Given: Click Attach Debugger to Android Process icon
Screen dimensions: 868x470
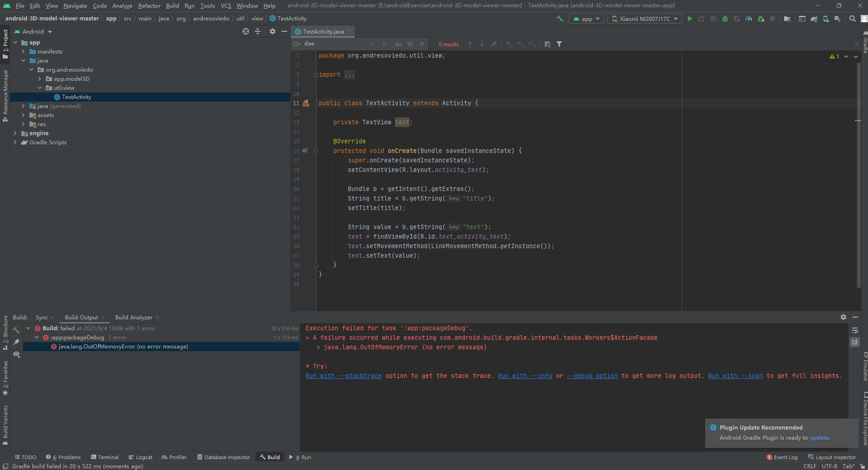Looking at the screenshot, I should tap(761, 19).
